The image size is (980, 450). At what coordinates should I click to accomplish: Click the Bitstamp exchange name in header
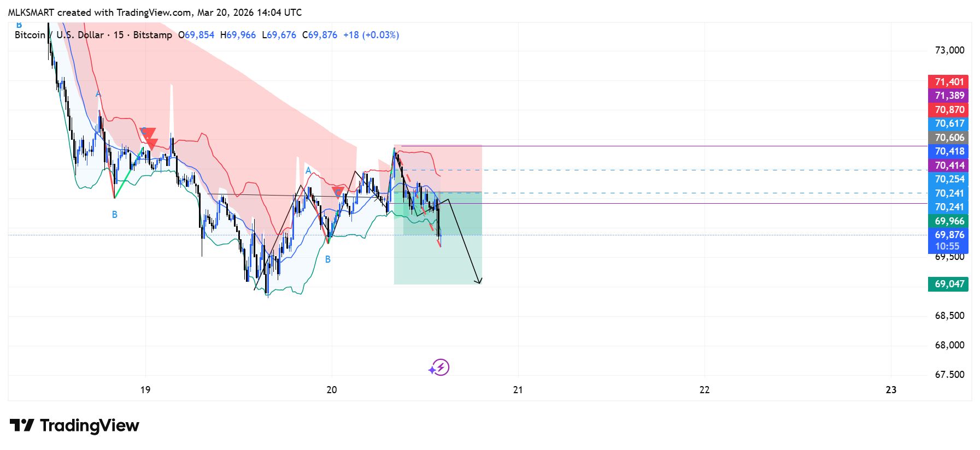click(x=152, y=35)
